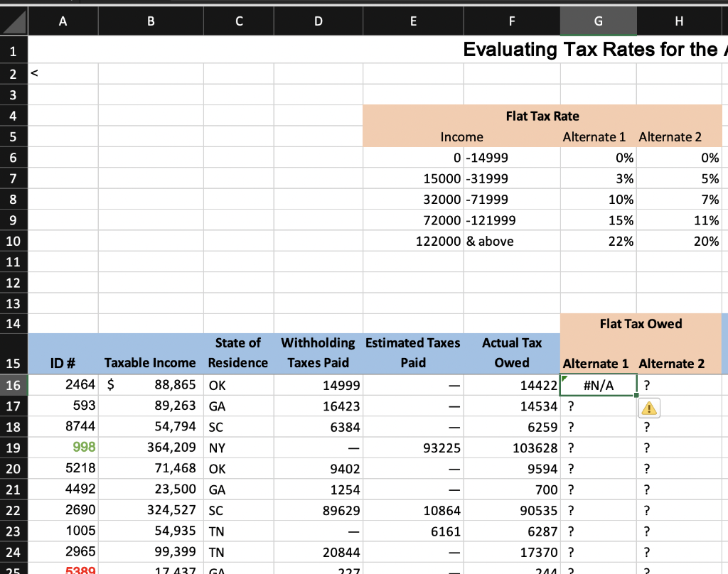
Task: Click the taxable income cell 364,209
Action: (x=151, y=448)
